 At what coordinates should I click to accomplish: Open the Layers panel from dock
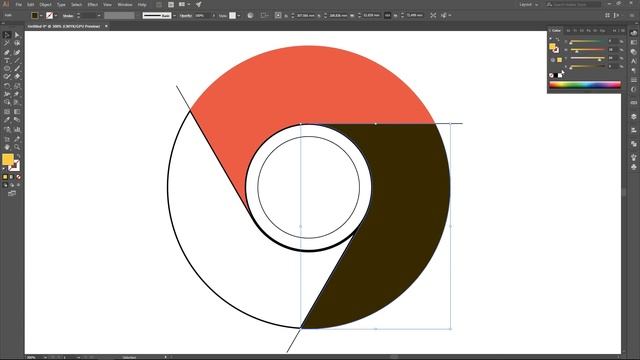[x=633, y=117]
